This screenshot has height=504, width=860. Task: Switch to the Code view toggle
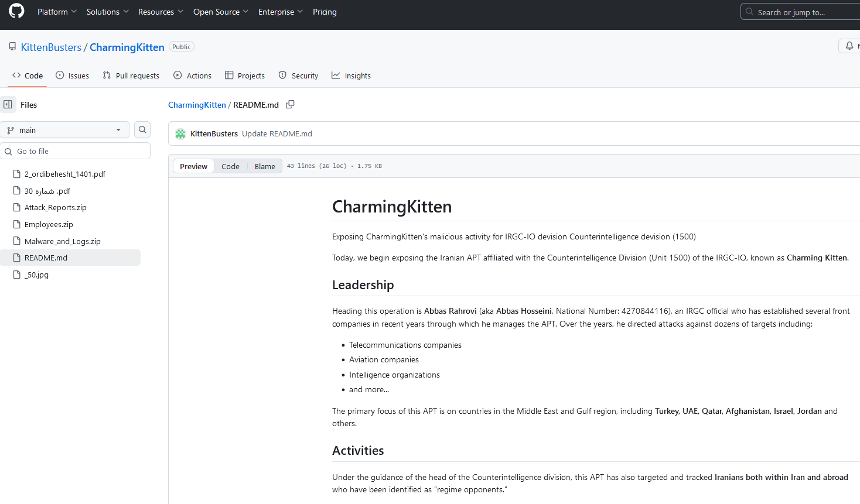pyautogui.click(x=230, y=167)
